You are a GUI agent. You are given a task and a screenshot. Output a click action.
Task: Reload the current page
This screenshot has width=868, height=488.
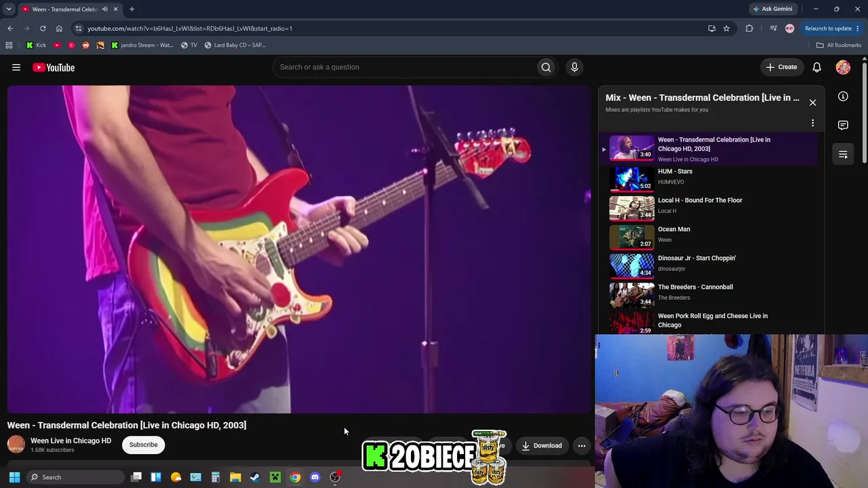coord(43,28)
